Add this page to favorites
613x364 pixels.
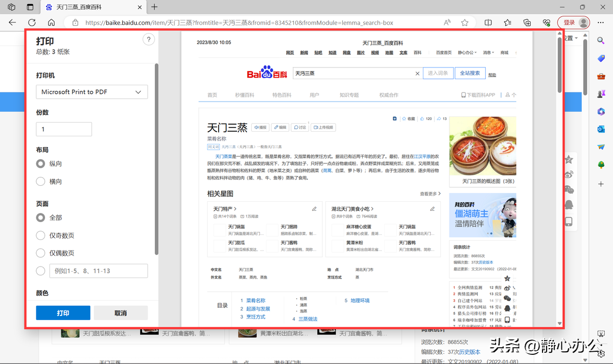pos(465,22)
